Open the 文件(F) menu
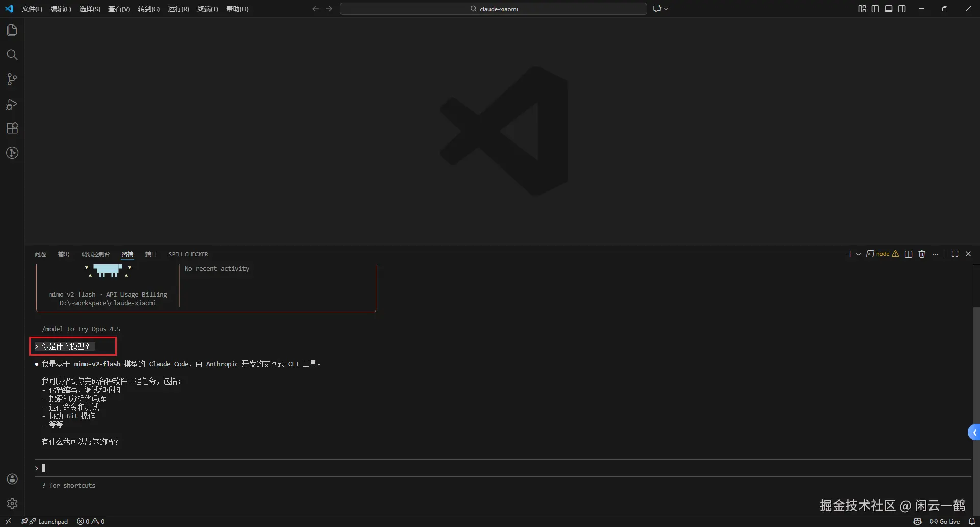The image size is (980, 527). 32,9
